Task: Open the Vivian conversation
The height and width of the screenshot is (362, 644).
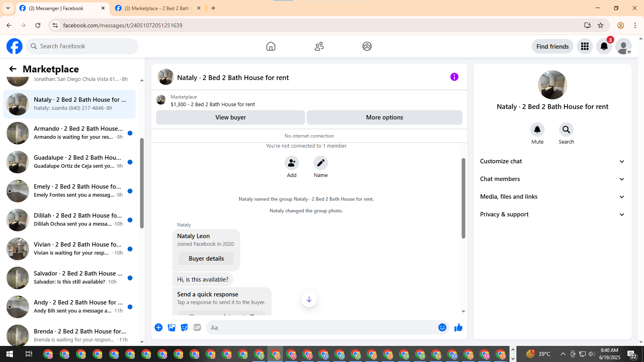Action: (69, 249)
